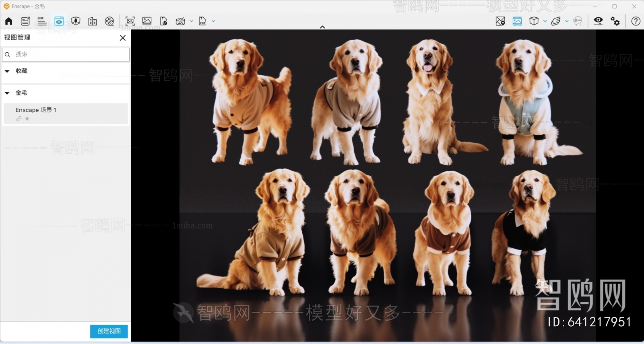Click the 收藏 label

tap(21, 71)
